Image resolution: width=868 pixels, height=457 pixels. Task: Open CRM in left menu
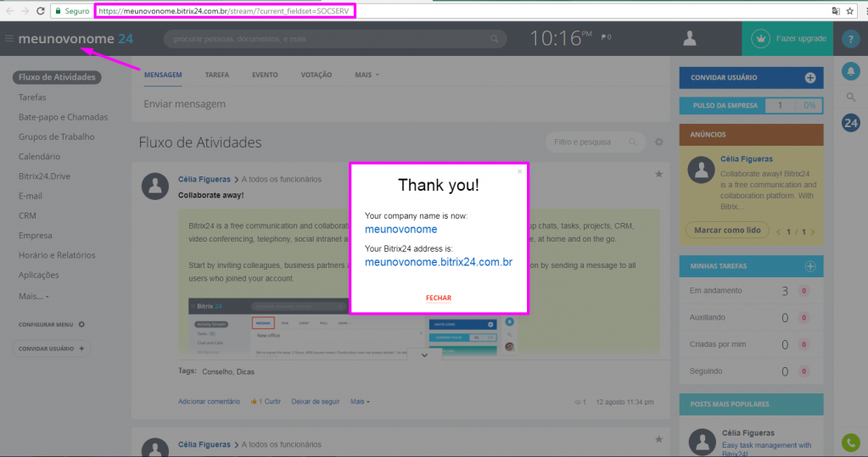(27, 215)
